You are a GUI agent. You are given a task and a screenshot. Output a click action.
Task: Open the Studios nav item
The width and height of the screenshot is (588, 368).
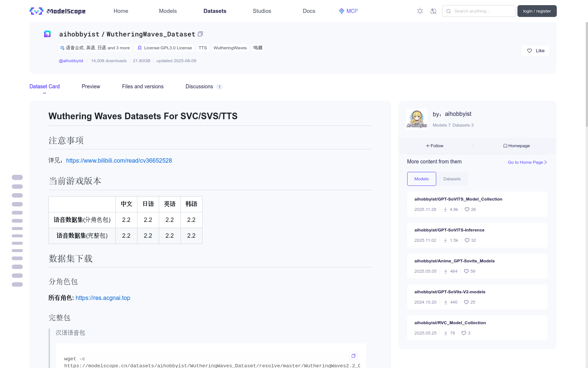pos(262,11)
